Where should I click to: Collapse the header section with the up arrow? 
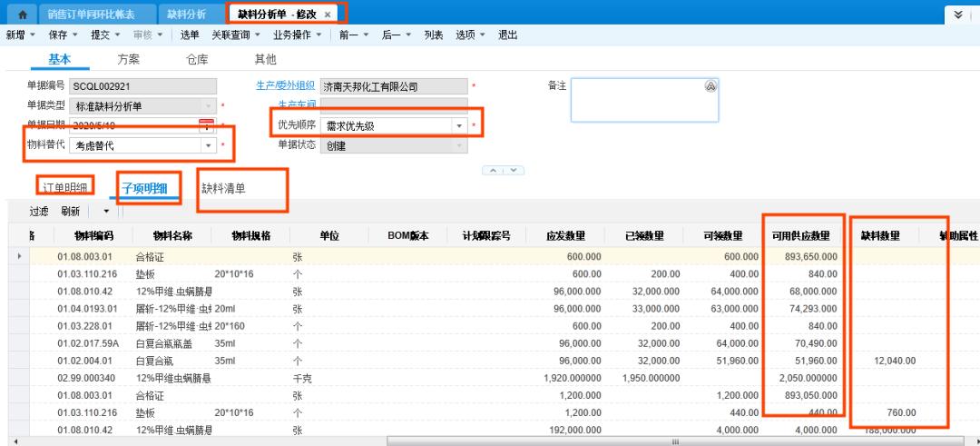click(493, 170)
